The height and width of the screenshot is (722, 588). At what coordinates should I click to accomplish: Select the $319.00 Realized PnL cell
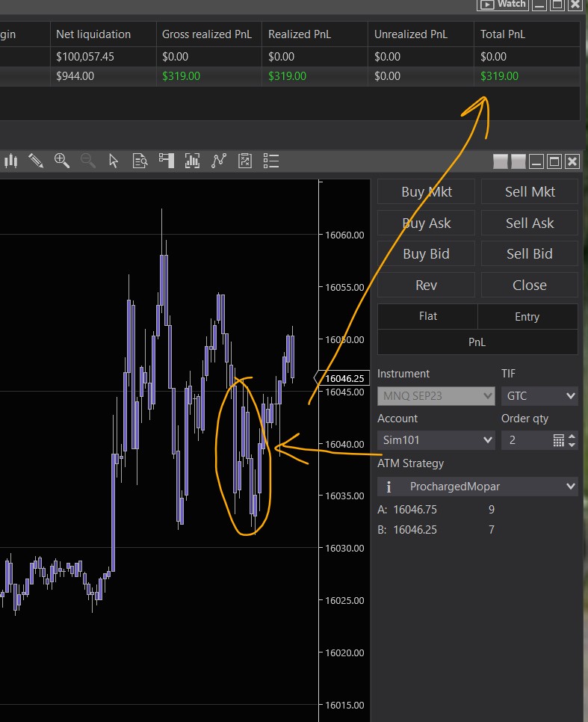click(315, 76)
